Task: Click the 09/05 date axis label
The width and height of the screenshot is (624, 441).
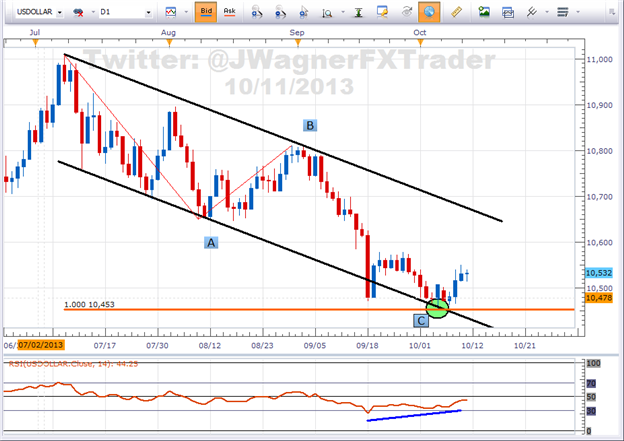Action: [315, 345]
